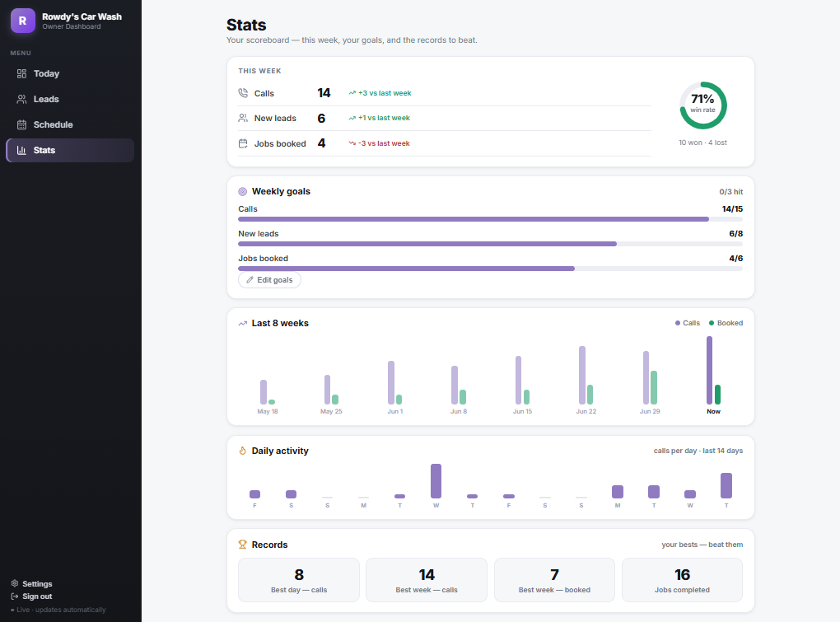
Task: Click the '-3 vs last week' text
Action: [x=384, y=143]
